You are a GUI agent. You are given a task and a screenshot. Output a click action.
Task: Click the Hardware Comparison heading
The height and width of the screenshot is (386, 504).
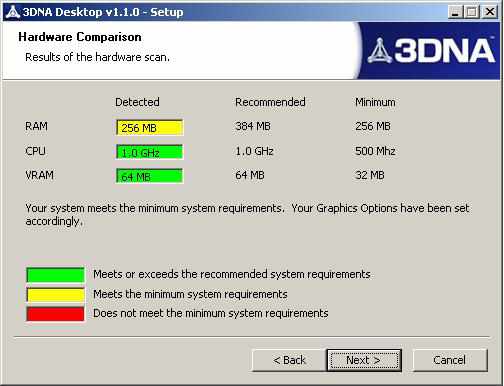80,37
